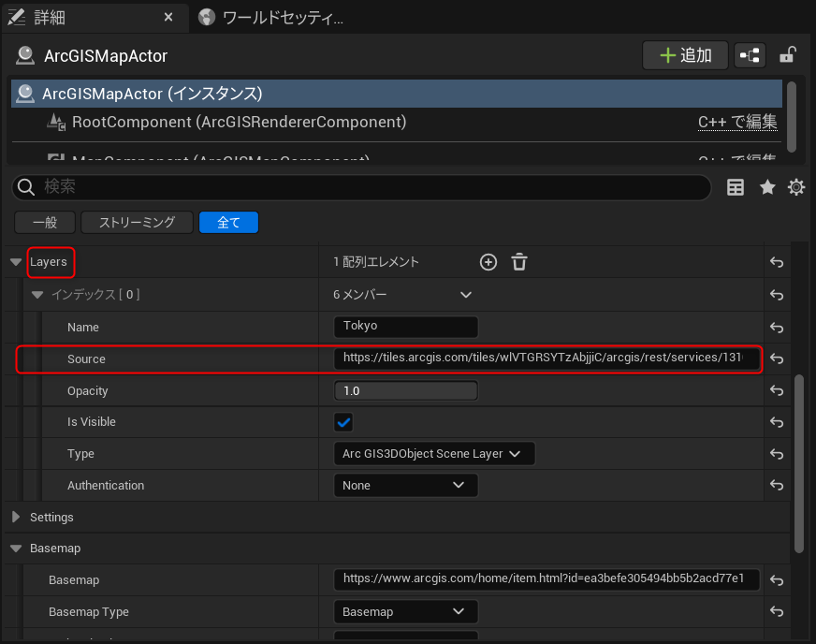Image resolution: width=816 pixels, height=644 pixels.
Task: Reset the Is Visible property to default
Action: click(x=777, y=422)
